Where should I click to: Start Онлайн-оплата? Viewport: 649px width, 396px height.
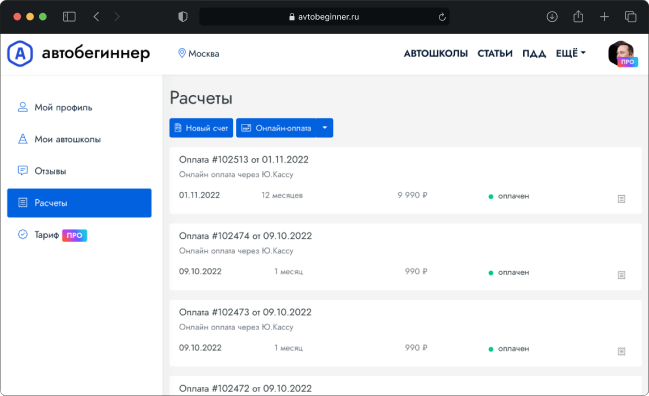point(276,128)
